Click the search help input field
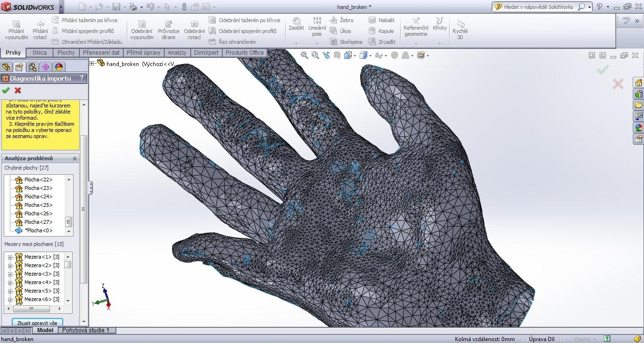 coord(539,7)
